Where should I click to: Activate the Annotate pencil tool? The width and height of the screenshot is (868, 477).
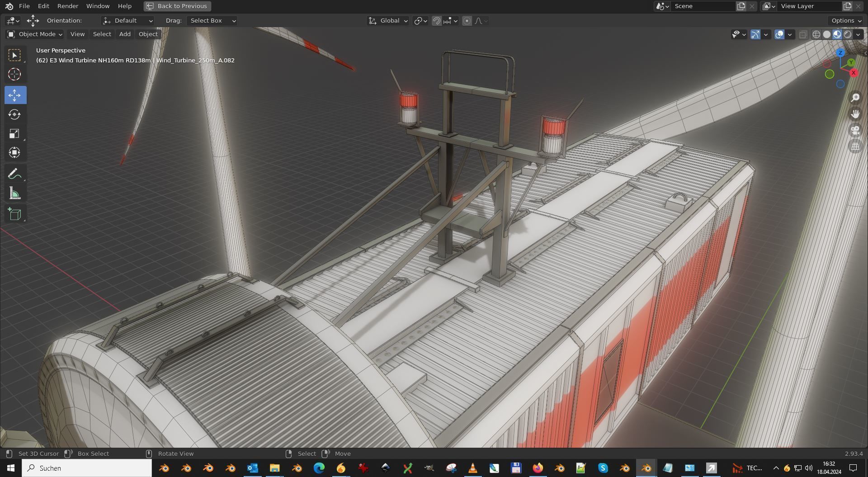[x=15, y=174]
